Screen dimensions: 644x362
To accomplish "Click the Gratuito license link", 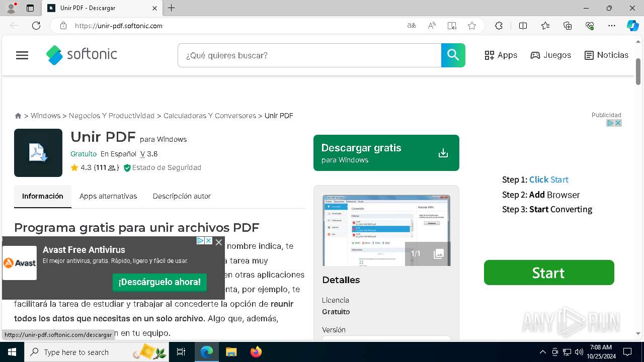I will tap(84, 154).
